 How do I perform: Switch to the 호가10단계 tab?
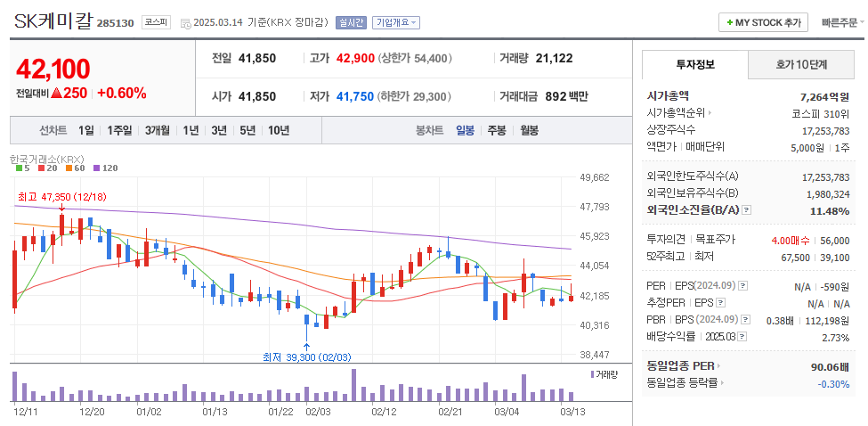[801, 64]
